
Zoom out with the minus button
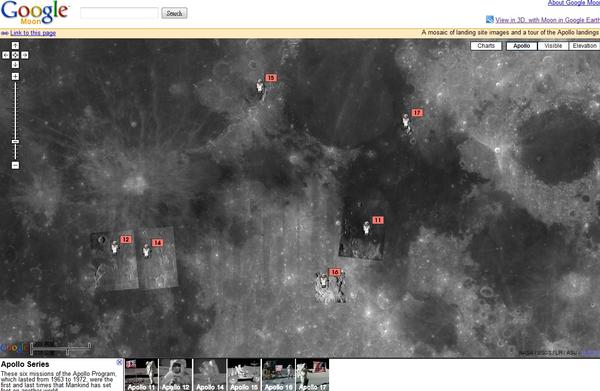click(x=15, y=165)
